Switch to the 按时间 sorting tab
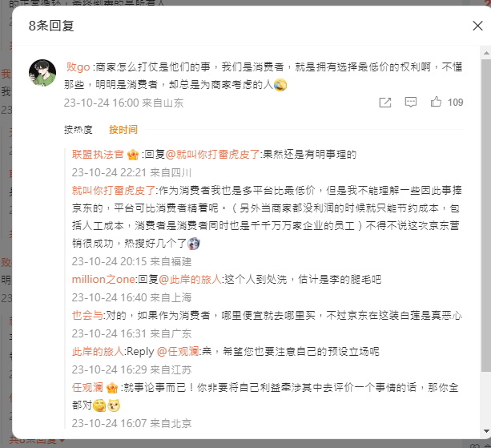Viewport: 491px width, 448px height. click(x=123, y=129)
